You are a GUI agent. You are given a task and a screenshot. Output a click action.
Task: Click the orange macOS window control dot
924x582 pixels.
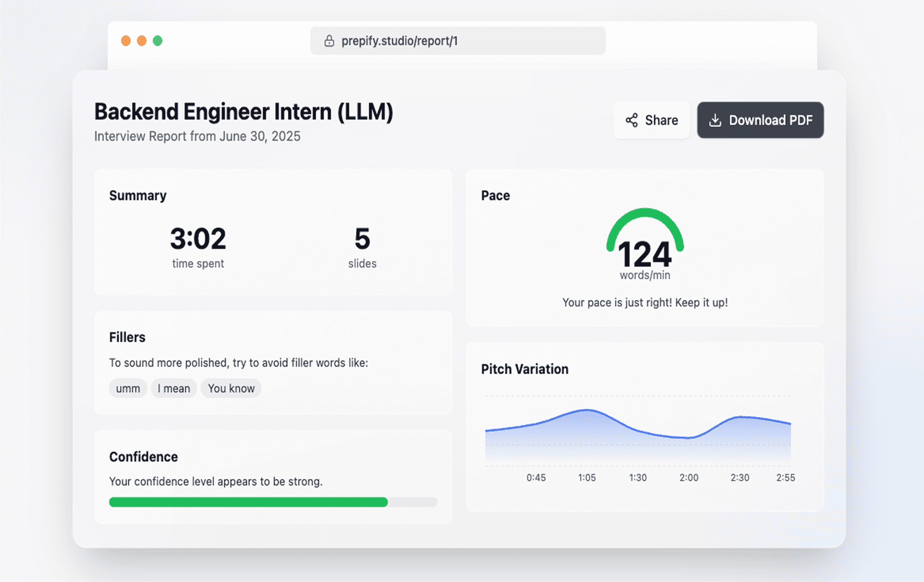(126, 41)
